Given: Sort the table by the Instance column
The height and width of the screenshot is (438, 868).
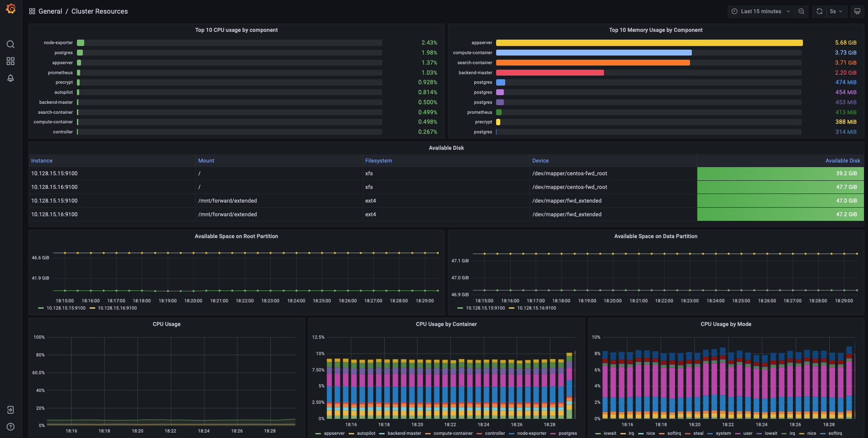Looking at the screenshot, I should click(41, 160).
